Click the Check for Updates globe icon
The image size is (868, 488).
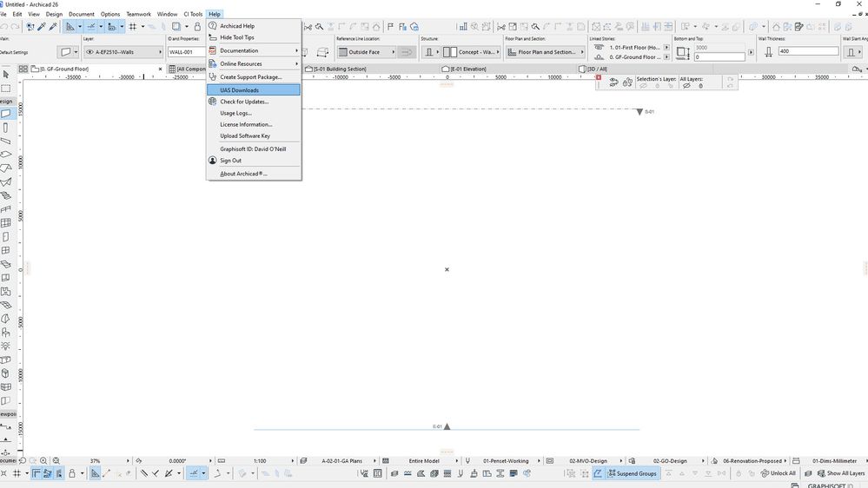[x=212, y=102]
